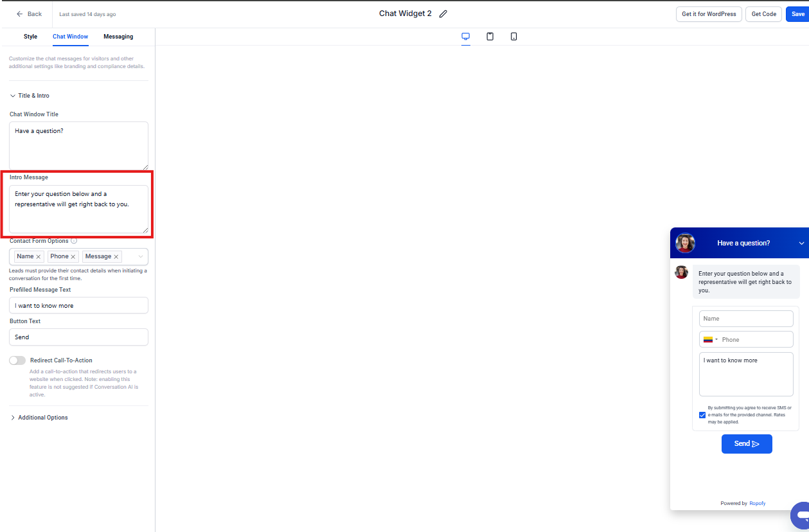Click the Get Code button
The height and width of the screenshot is (532, 809).
763,14
